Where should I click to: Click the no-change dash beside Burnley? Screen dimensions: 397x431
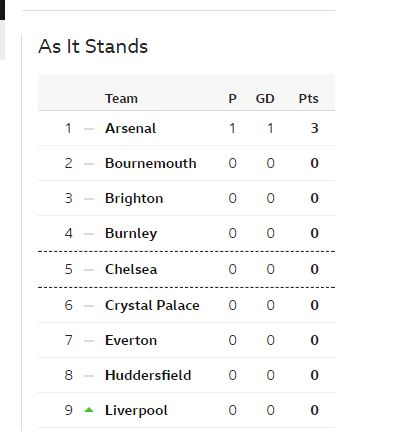tap(89, 233)
